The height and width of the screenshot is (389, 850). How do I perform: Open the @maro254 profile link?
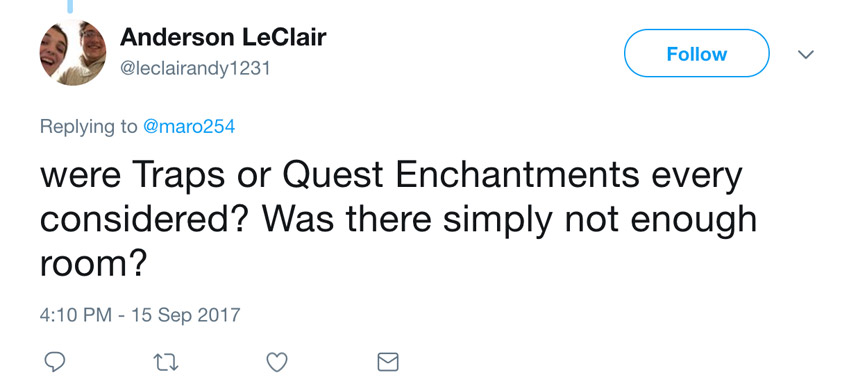coord(189,126)
